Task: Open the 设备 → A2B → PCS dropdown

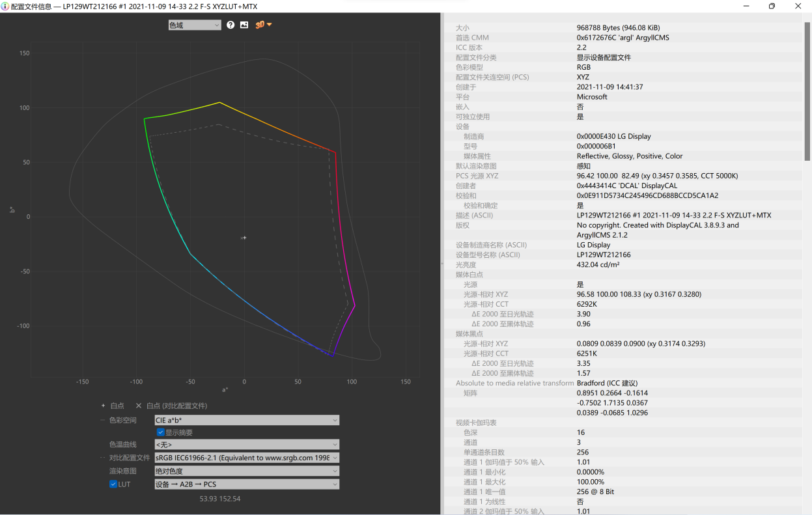Action: (x=246, y=484)
